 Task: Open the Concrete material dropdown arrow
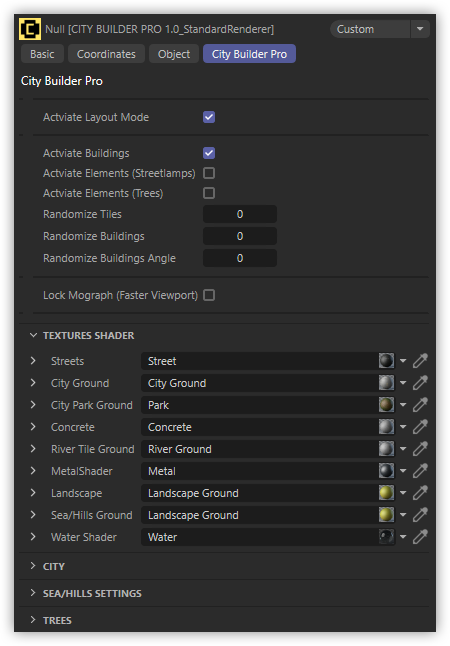(403, 427)
